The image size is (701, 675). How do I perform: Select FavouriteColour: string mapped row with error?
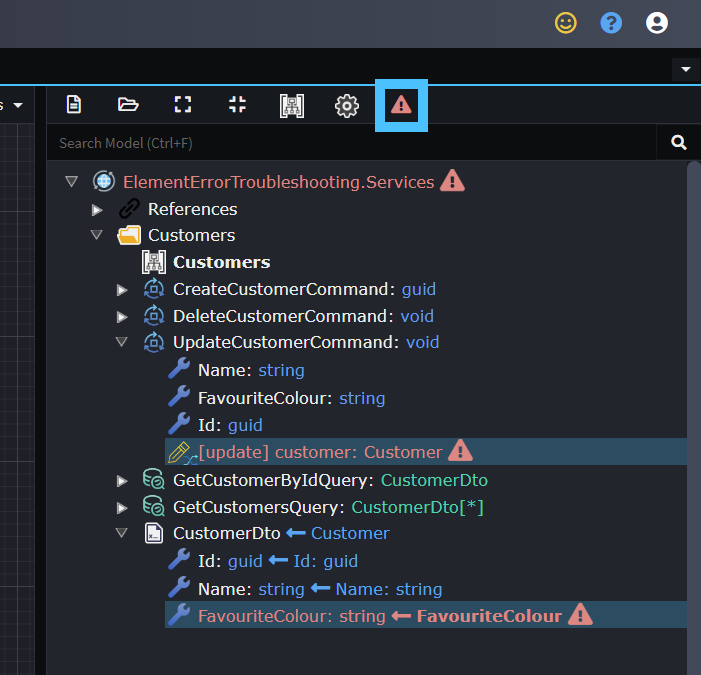426,615
